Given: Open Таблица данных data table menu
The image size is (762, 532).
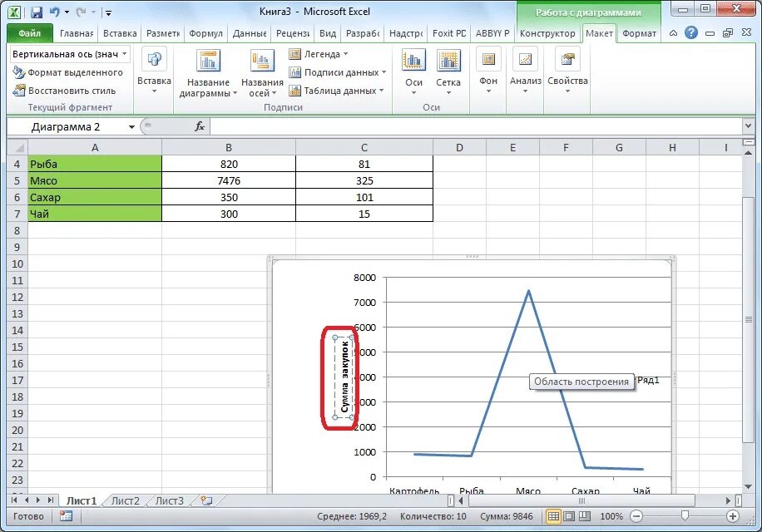Looking at the screenshot, I should tap(336, 91).
